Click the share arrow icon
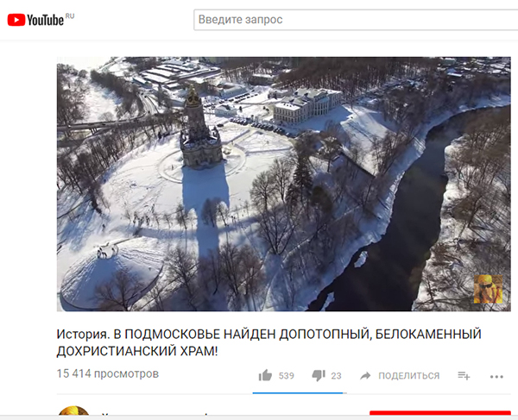Screen dimensions: 518x420 [365, 375]
